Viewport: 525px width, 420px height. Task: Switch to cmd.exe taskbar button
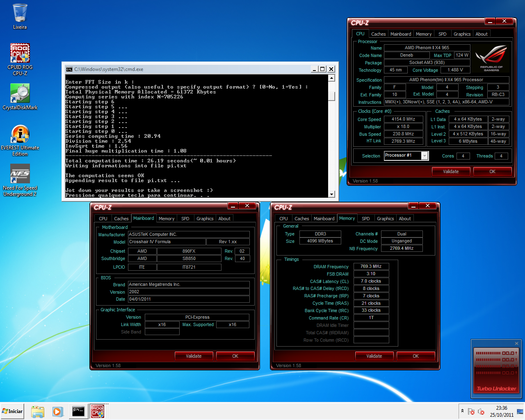point(78,411)
